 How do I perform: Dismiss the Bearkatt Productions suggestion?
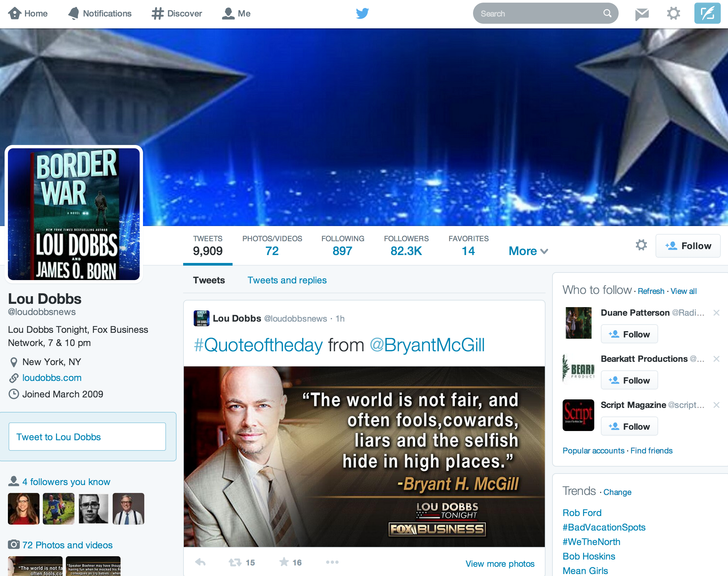716,359
